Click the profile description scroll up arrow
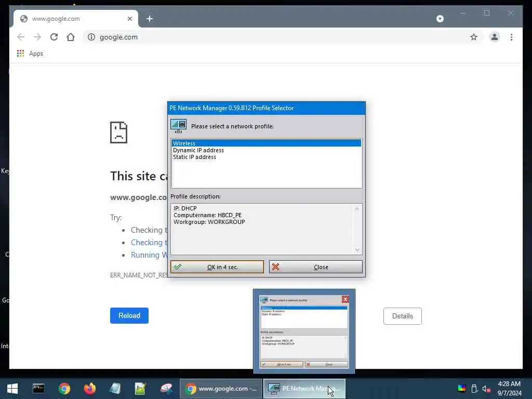 tap(357, 209)
